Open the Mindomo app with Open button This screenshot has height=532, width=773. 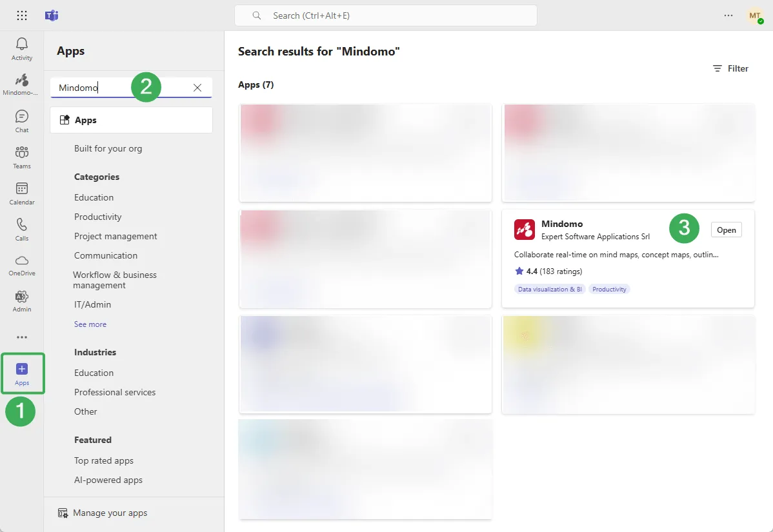pos(726,230)
